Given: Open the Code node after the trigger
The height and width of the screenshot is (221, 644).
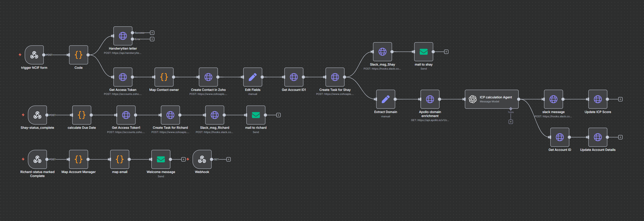Looking at the screenshot, I should [x=78, y=55].
